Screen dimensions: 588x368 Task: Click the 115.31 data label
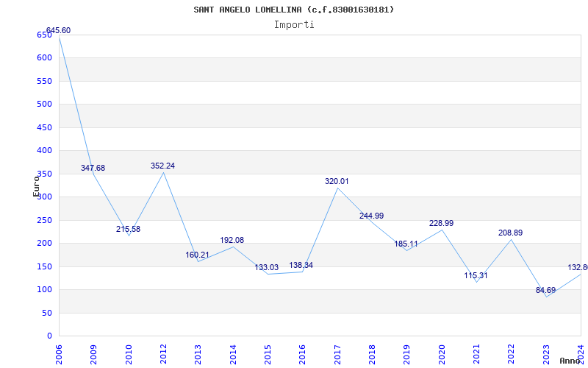pyautogui.click(x=476, y=275)
